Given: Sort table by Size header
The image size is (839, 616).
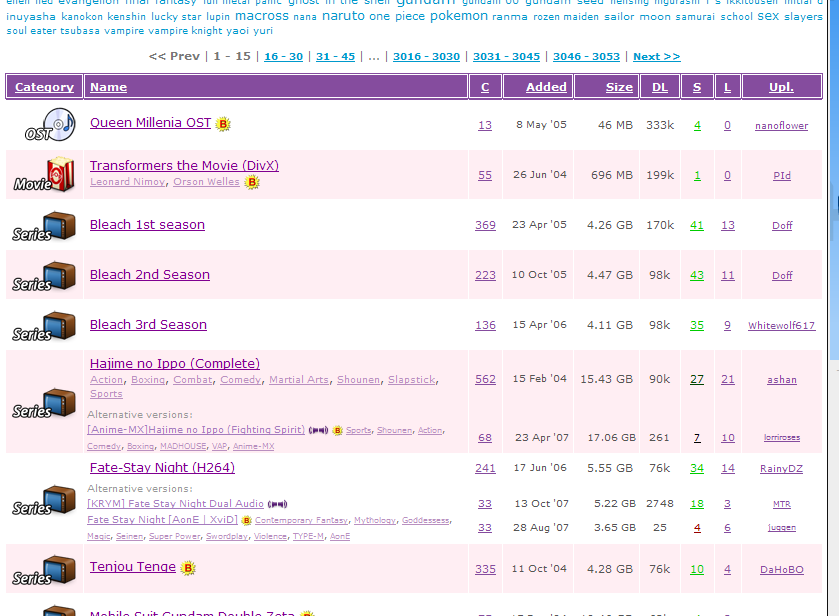Looking at the screenshot, I should 619,87.
